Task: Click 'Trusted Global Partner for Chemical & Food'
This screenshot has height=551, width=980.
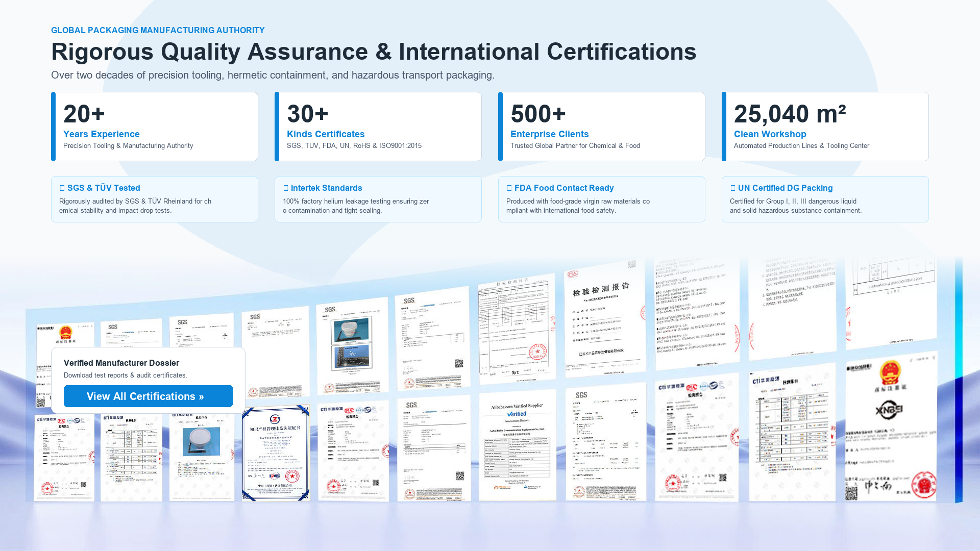Action: 575,146
